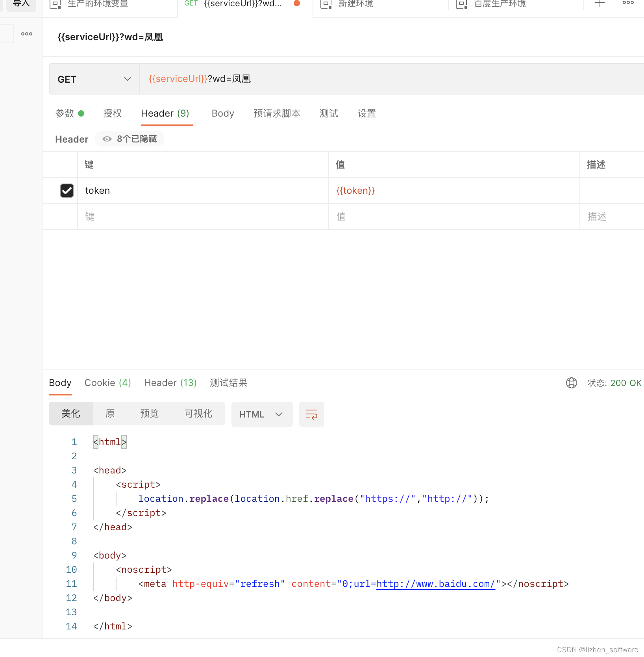This screenshot has width=644, height=657.
Task: Select the 可视化 visualize button
Action: [x=198, y=414]
